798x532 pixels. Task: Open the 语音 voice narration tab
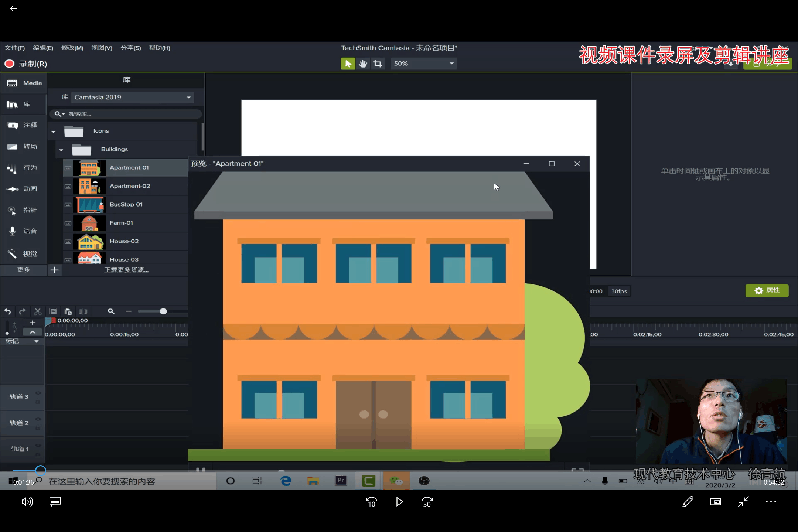coord(24,231)
